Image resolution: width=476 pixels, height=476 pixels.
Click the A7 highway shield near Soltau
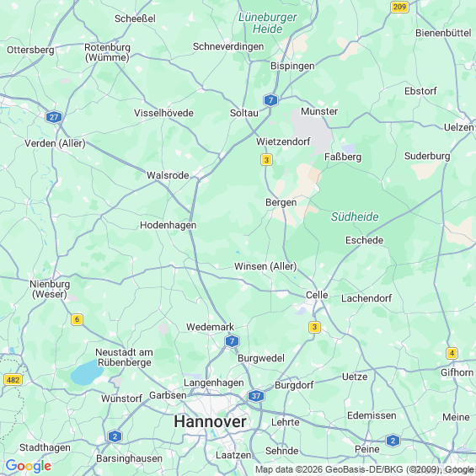tap(270, 100)
